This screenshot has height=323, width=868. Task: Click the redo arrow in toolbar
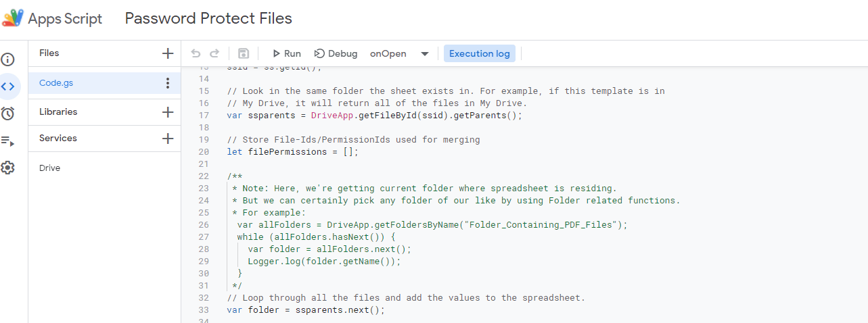coord(214,53)
